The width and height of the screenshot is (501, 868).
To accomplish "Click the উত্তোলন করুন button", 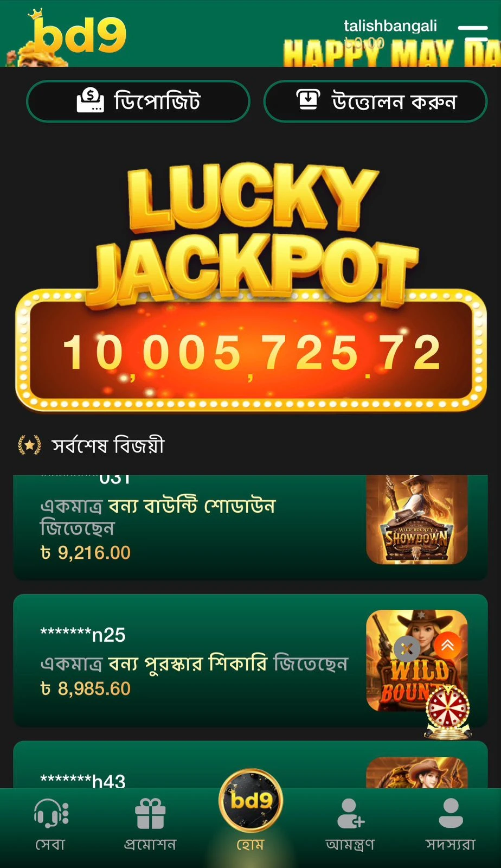I will 375,101.
